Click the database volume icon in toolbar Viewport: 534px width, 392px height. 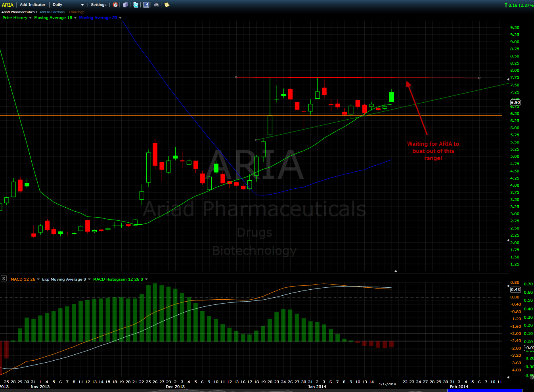point(125,4)
